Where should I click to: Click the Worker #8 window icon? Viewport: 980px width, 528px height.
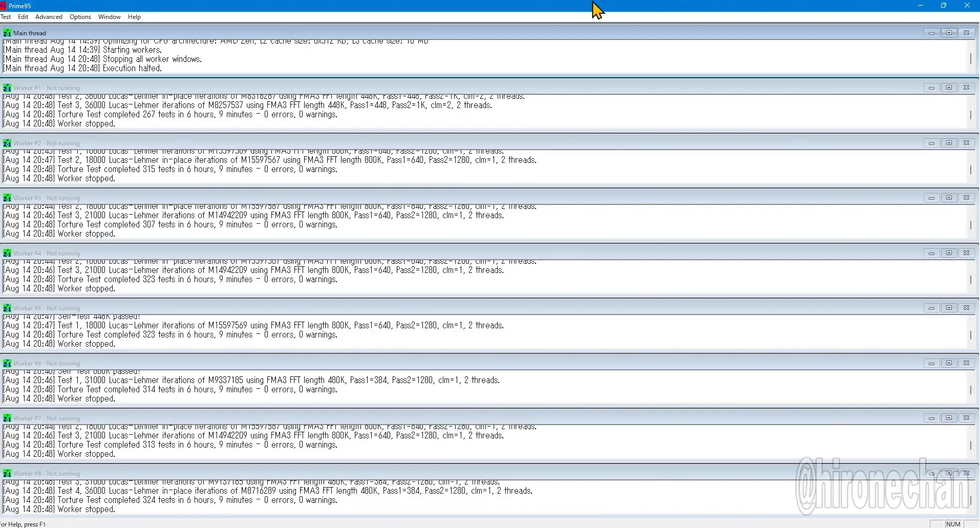[x=7, y=474]
